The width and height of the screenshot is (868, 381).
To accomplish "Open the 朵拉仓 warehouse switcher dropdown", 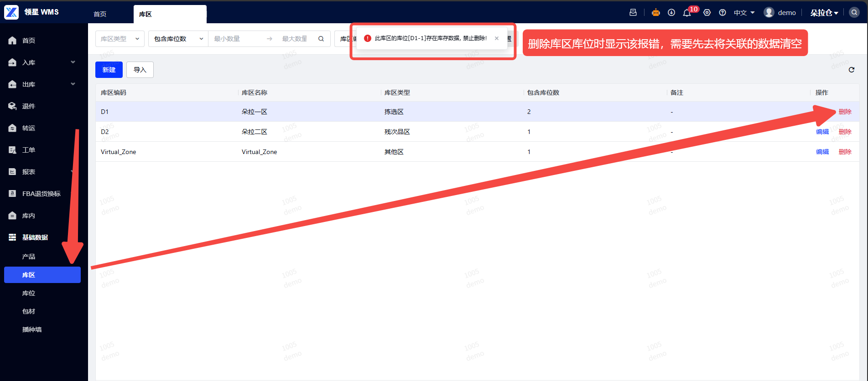I will [824, 13].
